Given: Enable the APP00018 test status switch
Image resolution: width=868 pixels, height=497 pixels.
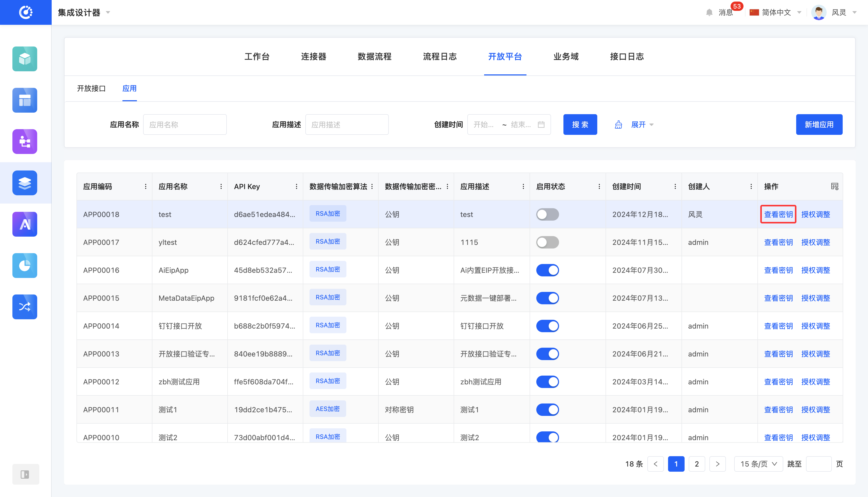Looking at the screenshot, I should (547, 214).
